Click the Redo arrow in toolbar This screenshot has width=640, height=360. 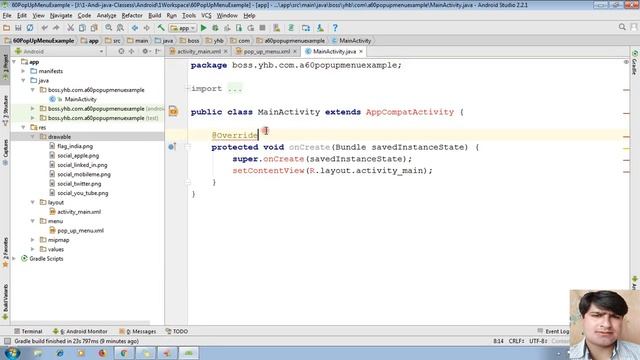click(56, 28)
